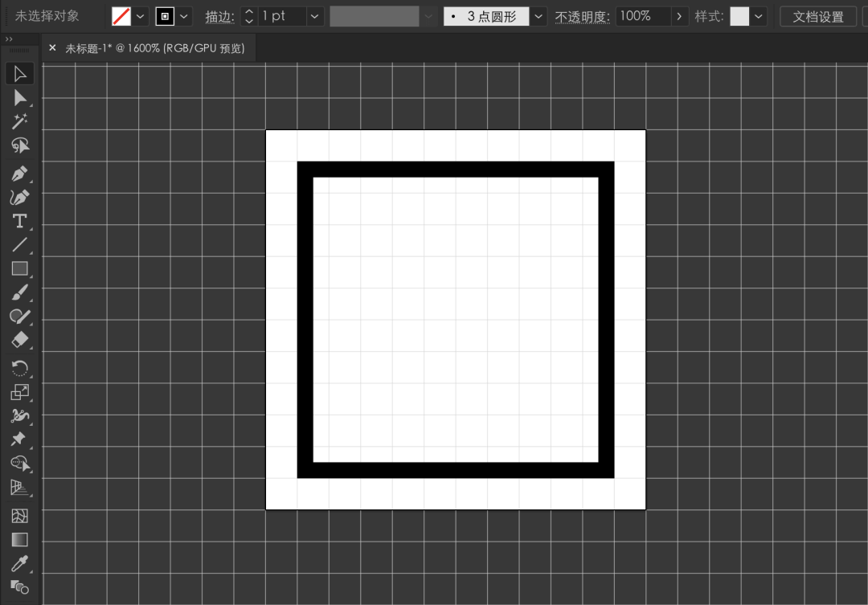Image resolution: width=868 pixels, height=605 pixels.
Task: Click the 100% opacity field
Action: (x=643, y=16)
